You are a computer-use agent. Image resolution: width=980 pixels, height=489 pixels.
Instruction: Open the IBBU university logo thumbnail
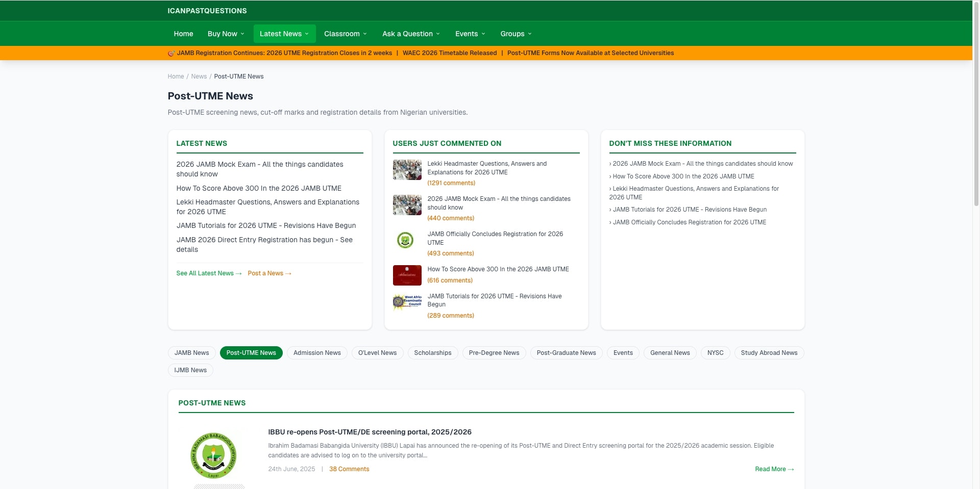click(x=213, y=455)
